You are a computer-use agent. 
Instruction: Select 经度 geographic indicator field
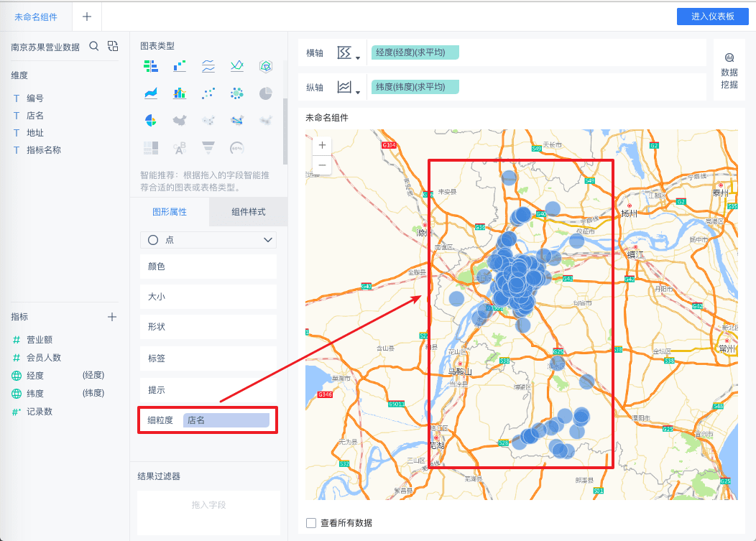point(34,376)
